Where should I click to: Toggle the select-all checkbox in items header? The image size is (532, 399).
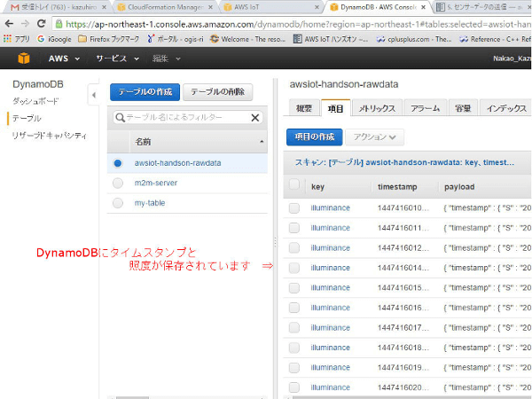click(x=294, y=184)
